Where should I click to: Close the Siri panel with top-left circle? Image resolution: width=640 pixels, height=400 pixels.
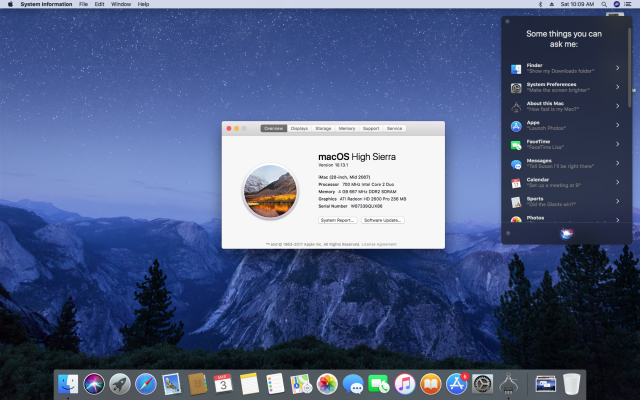507,21
